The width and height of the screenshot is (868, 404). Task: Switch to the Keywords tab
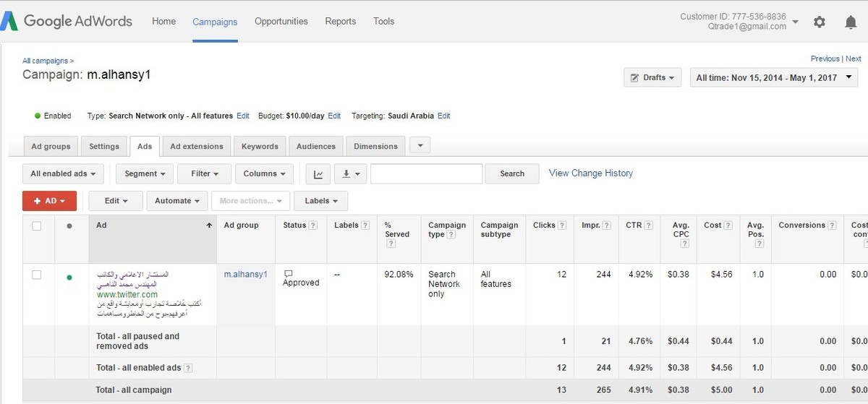click(x=260, y=146)
